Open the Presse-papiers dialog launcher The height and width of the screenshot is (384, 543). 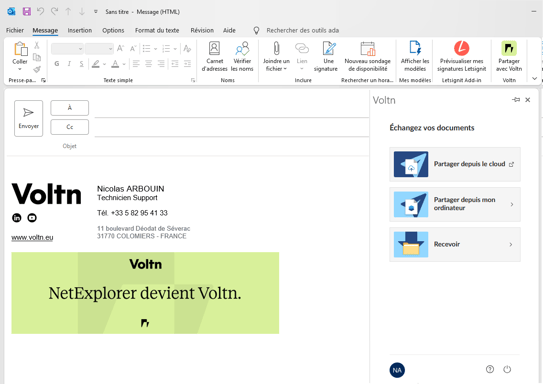tap(43, 80)
